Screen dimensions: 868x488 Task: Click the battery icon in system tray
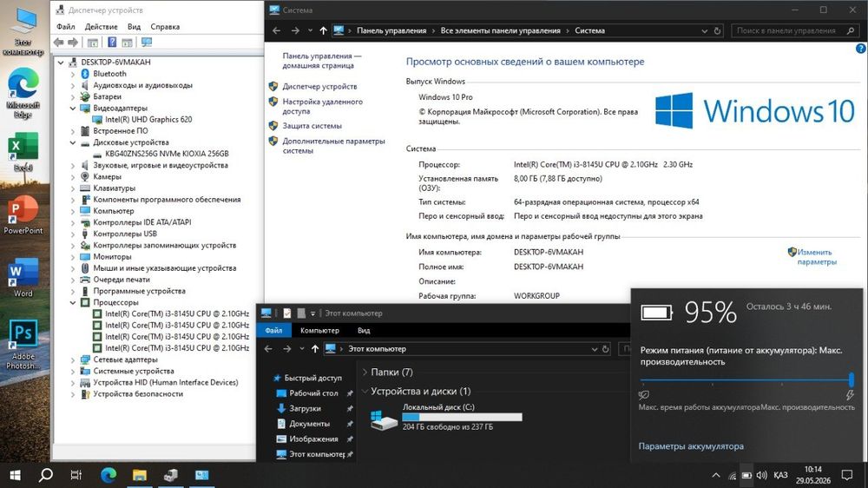[x=746, y=475]
